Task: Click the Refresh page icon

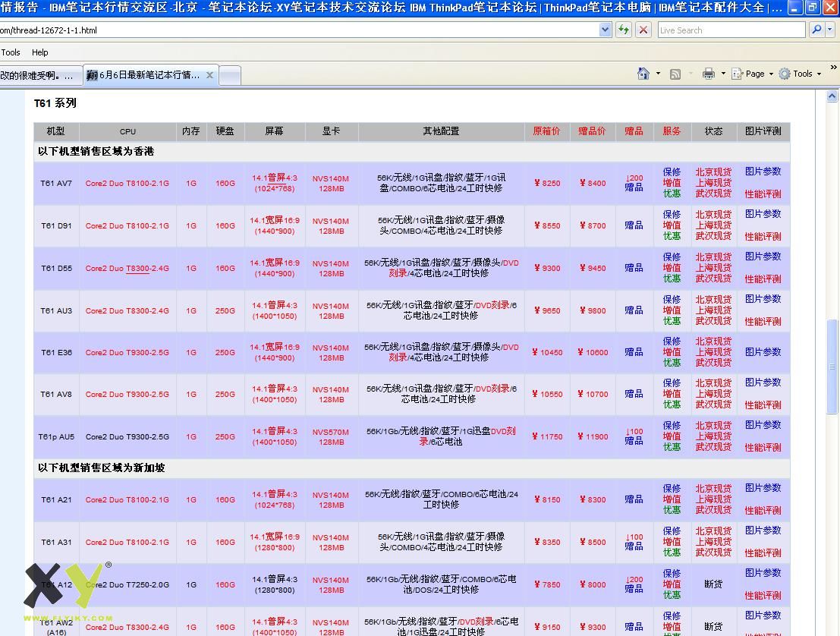Action: 624,30
